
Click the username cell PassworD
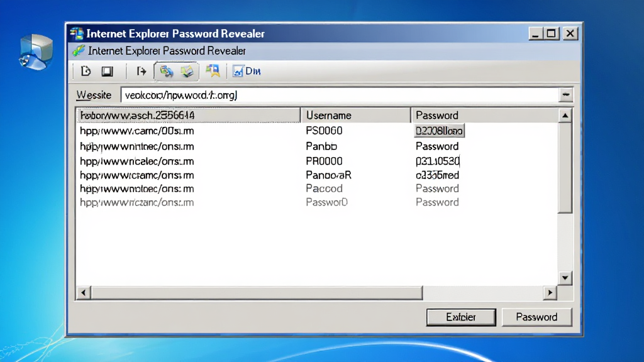(326, 202)
